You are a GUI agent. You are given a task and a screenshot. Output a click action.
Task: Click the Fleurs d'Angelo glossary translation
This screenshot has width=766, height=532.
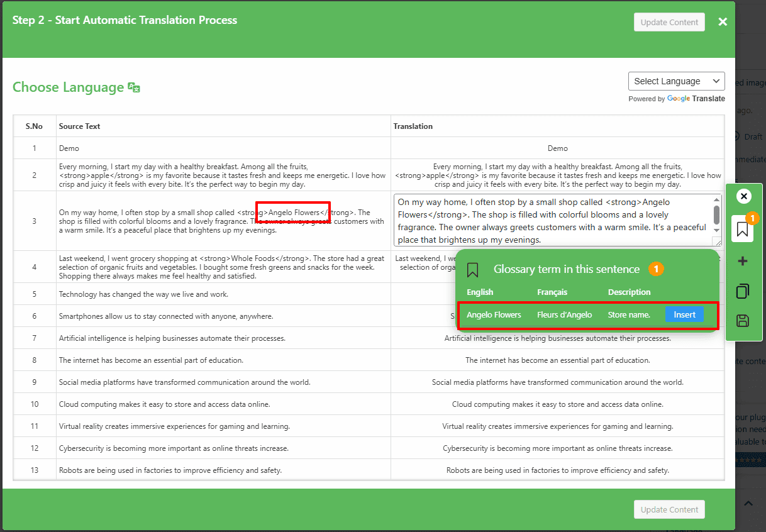click(564, 314)
